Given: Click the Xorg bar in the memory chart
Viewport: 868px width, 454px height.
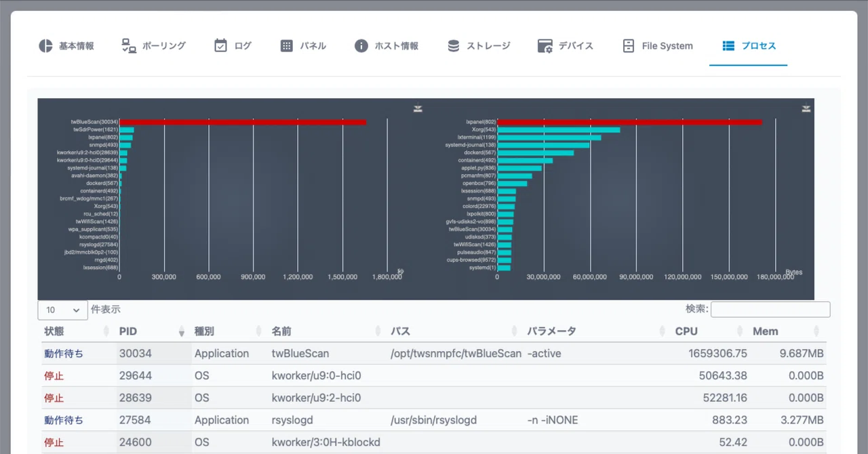Looking at the screenshot, I should (559, 129).
